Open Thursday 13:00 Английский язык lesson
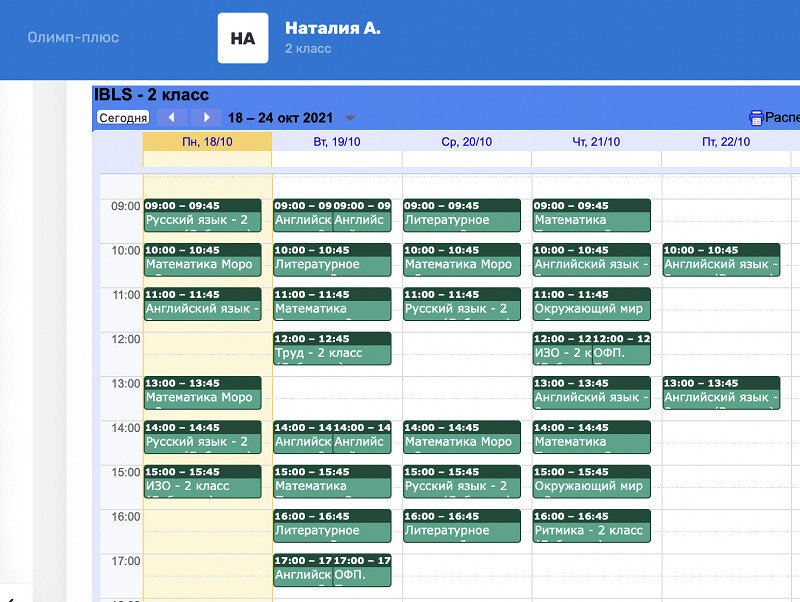This screenshot has width=800, height=602. pos(592,393)
